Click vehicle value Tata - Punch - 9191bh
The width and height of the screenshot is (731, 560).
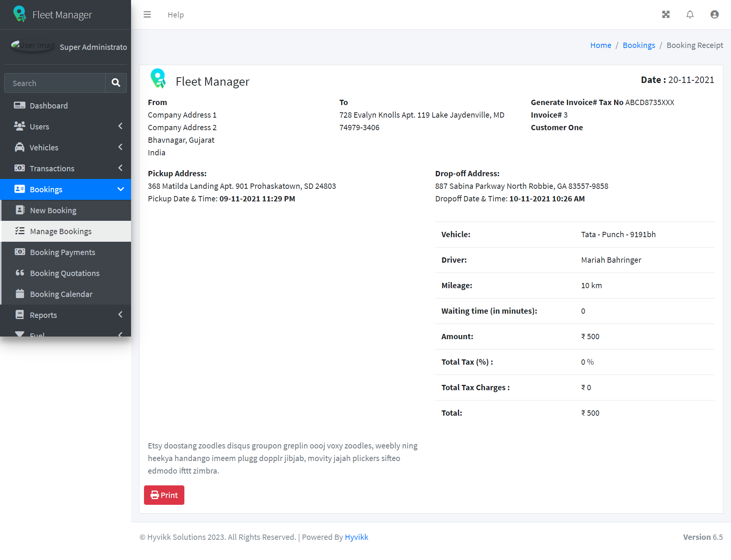point(618,235)
